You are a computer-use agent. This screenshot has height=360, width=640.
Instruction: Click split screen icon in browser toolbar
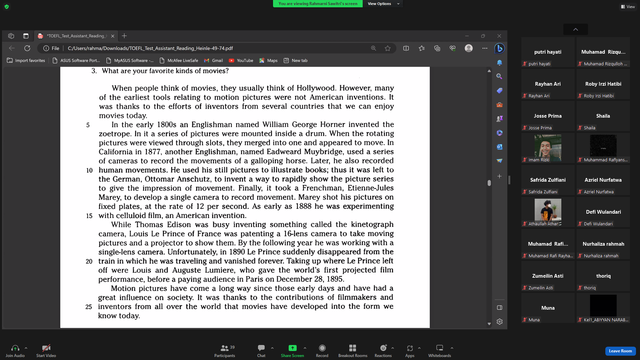tap(406, 48)
